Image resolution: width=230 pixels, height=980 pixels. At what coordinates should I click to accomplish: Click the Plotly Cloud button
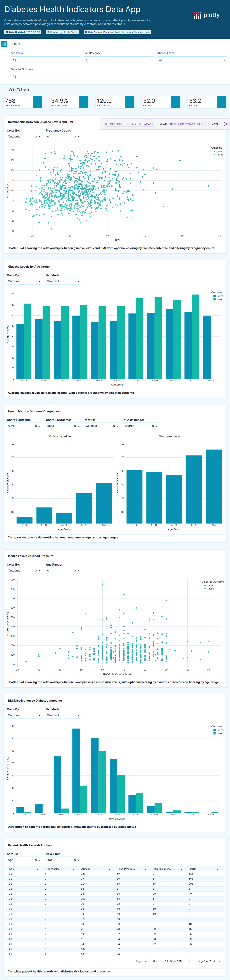[113, 124]
